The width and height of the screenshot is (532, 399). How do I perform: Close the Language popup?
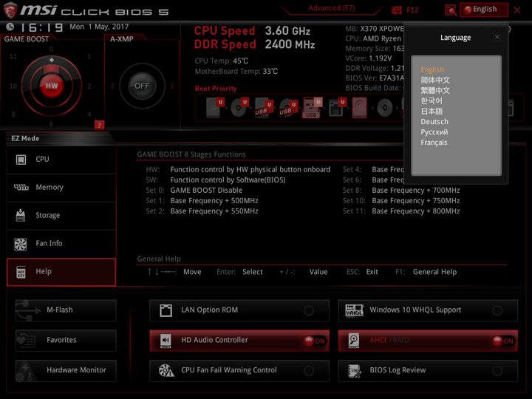click(x=497, y=37)
